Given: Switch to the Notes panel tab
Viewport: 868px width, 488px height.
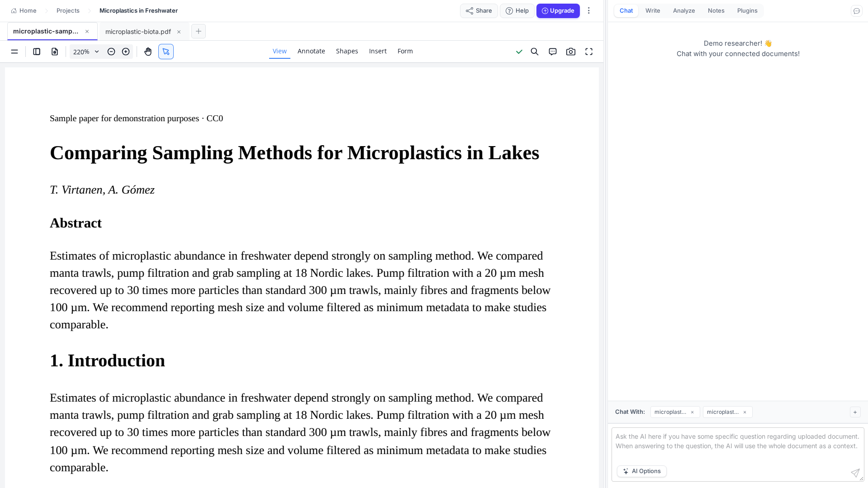Looking at the screenshot, I should pos(716,11).
